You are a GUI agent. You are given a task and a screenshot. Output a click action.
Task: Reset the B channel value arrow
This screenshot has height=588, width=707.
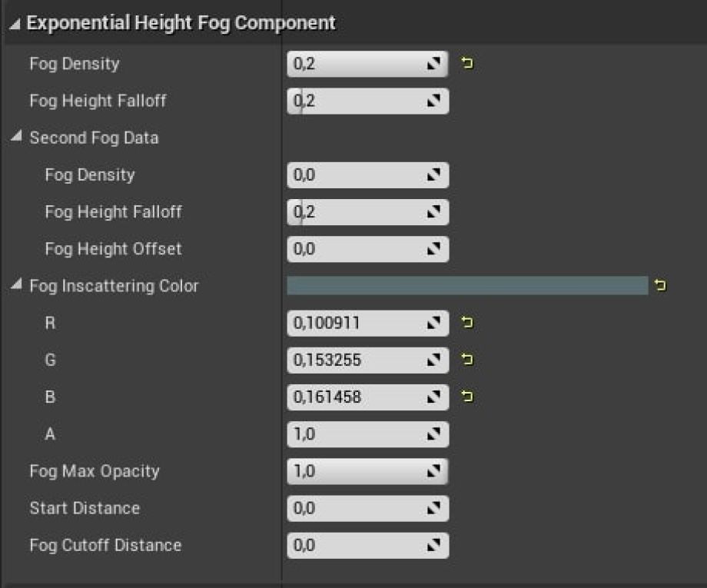tap(466, 397)
